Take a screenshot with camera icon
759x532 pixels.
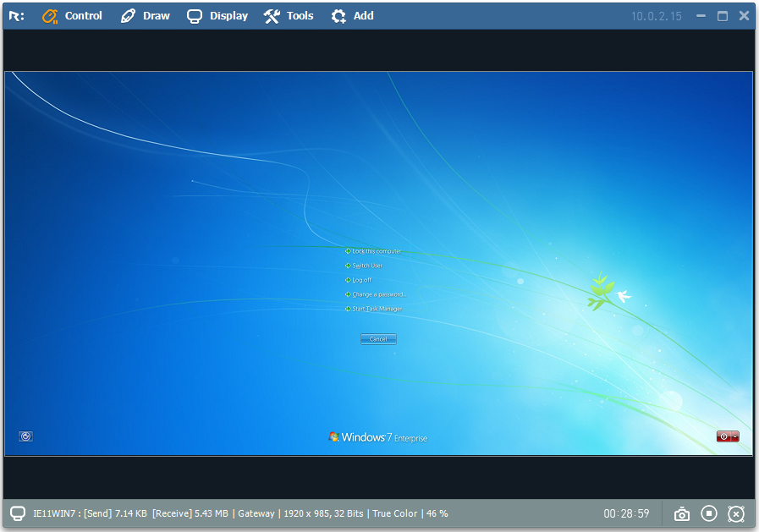point(682,513)
